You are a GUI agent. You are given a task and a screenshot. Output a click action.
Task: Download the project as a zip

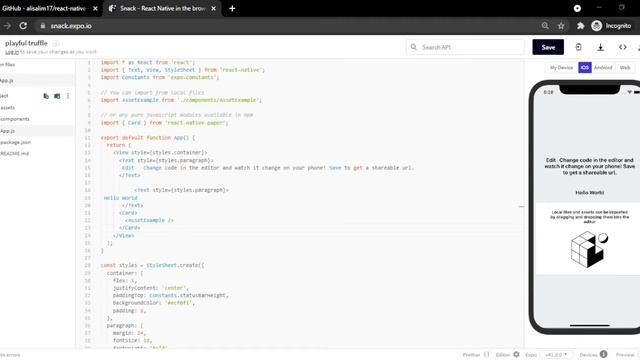600,47
